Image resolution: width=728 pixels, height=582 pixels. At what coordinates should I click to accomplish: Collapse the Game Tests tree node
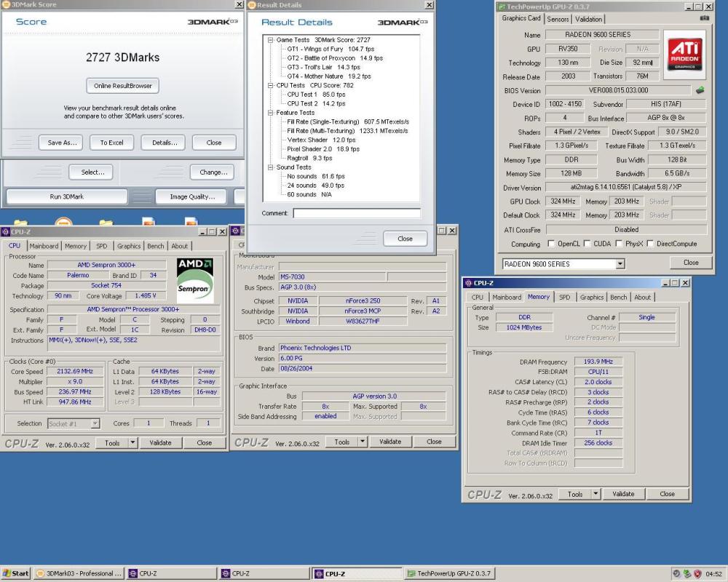tap(271, 40)
